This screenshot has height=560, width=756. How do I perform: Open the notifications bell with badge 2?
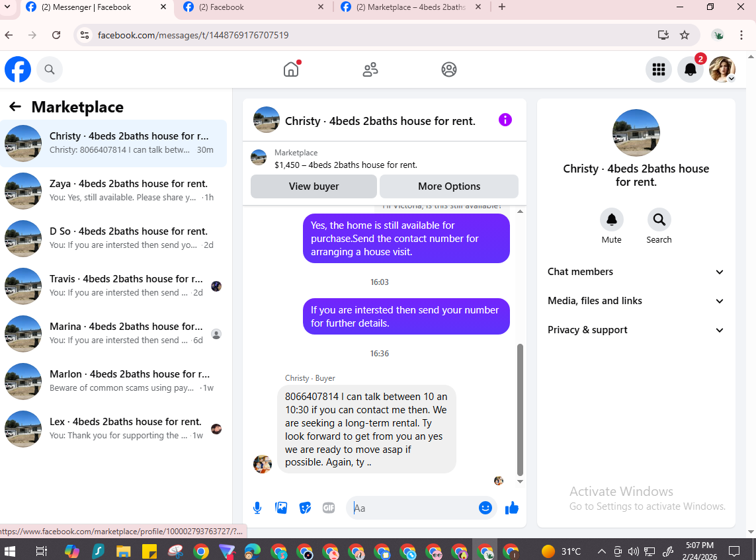tap(691, 69)
